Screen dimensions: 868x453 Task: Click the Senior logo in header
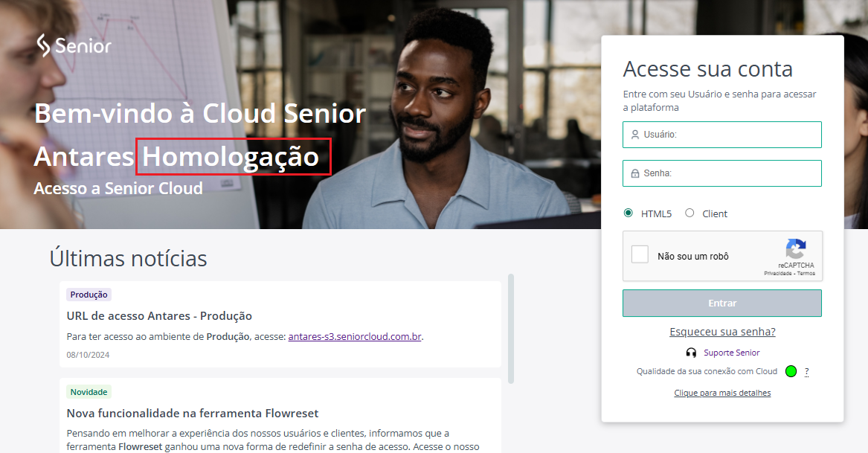[x=74, y=45]
